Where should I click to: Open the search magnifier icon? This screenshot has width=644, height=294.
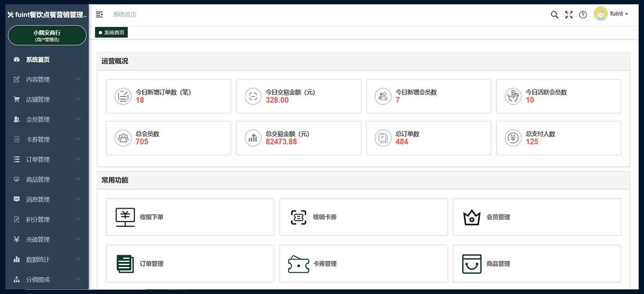point(554,14)
